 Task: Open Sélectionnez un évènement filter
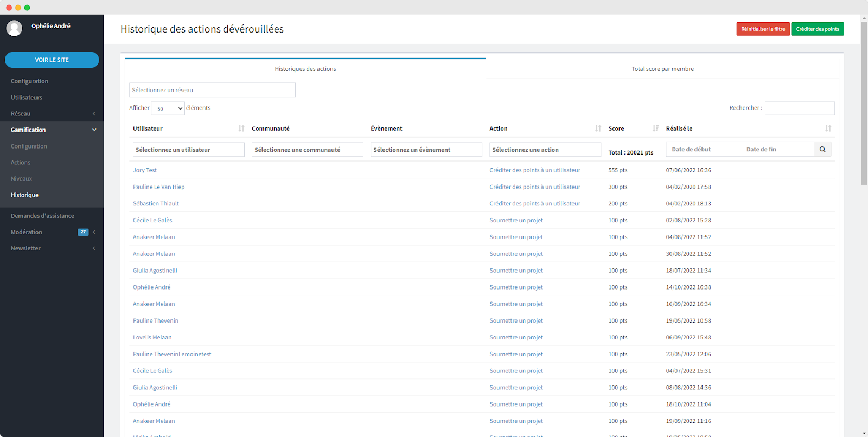coord(426,150)
